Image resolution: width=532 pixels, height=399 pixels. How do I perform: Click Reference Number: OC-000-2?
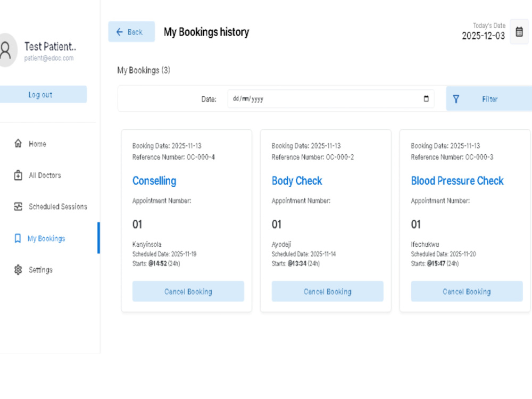(312, 157)
